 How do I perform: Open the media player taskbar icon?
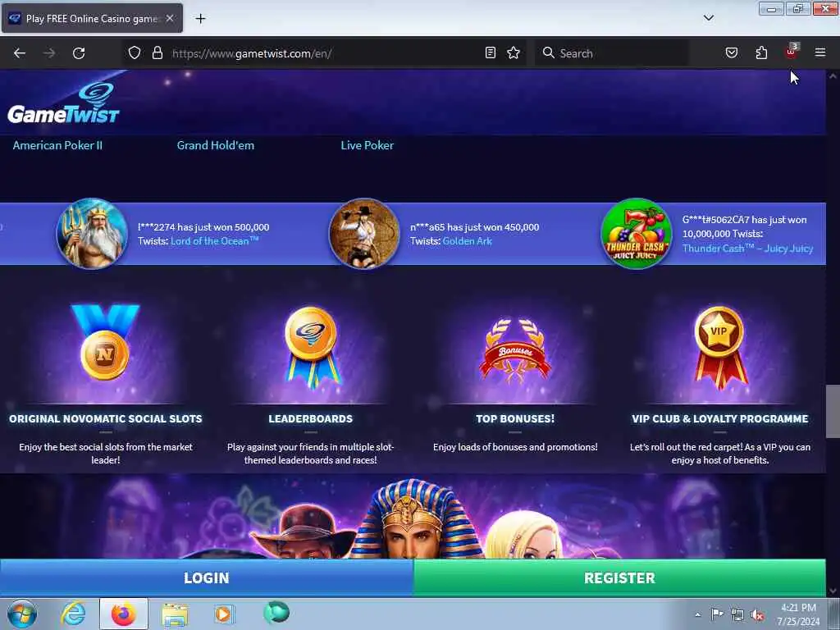coord(224,614)
